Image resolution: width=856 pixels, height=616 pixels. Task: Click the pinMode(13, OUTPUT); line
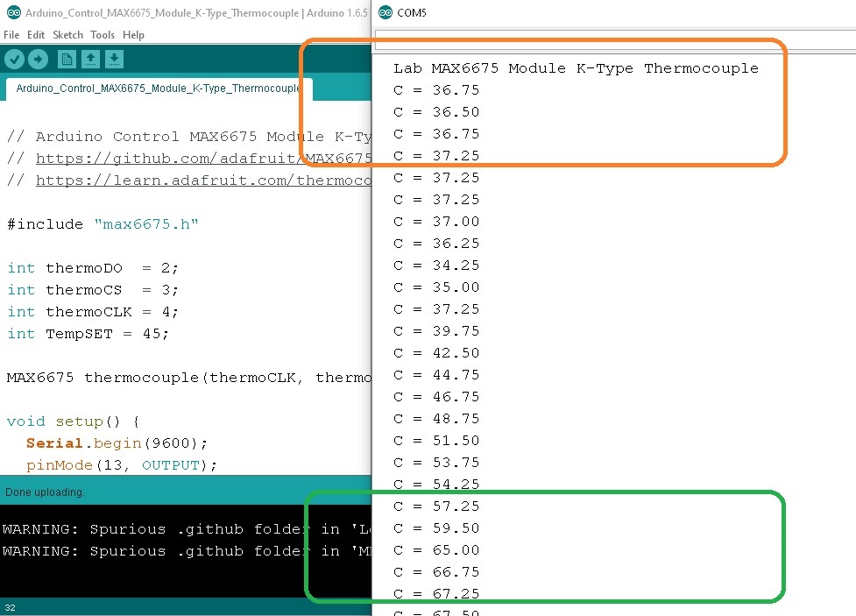point(122,465)
